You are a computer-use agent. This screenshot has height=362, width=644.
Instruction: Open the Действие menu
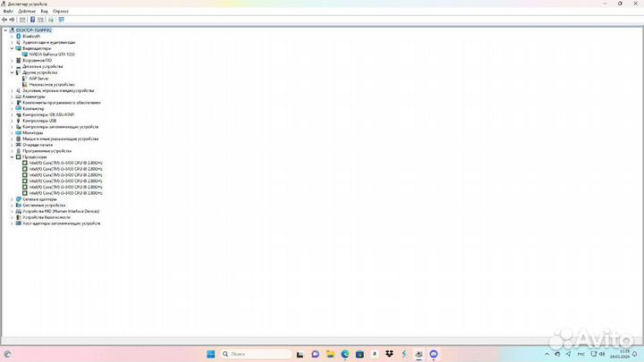(x=27, y=12)
